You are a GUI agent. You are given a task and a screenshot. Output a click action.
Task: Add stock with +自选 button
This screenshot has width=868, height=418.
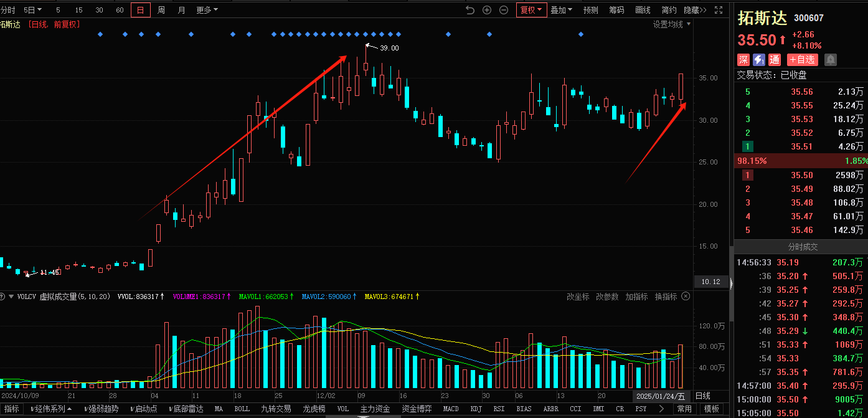[x=802, y=60]
